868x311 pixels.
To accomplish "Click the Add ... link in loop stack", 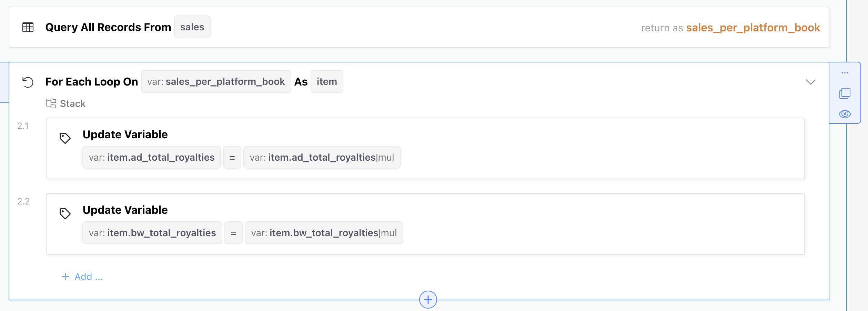I will point(82,277).
